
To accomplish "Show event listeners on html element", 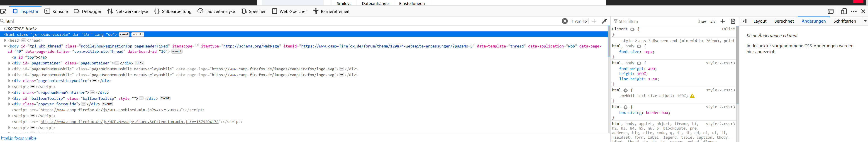I will [x=124, y=35].
